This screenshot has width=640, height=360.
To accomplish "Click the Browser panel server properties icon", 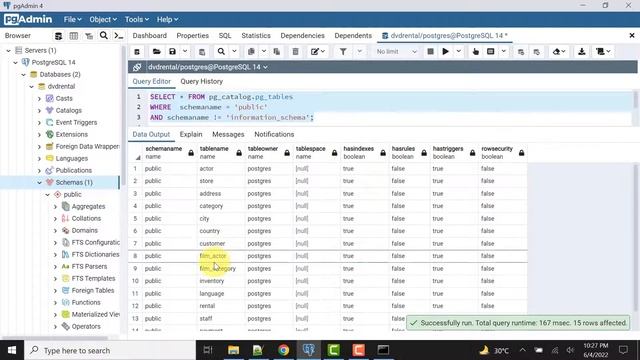I will point(58,36).
